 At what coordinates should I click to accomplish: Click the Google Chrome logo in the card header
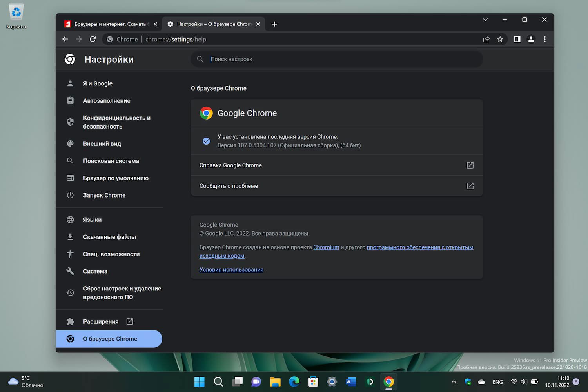pyautogui.click(x=206, y=113)
